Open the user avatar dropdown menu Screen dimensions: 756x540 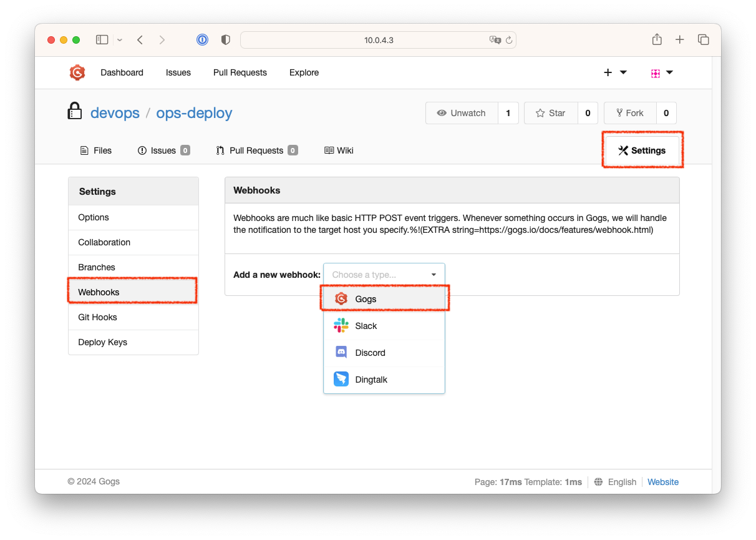662,72
